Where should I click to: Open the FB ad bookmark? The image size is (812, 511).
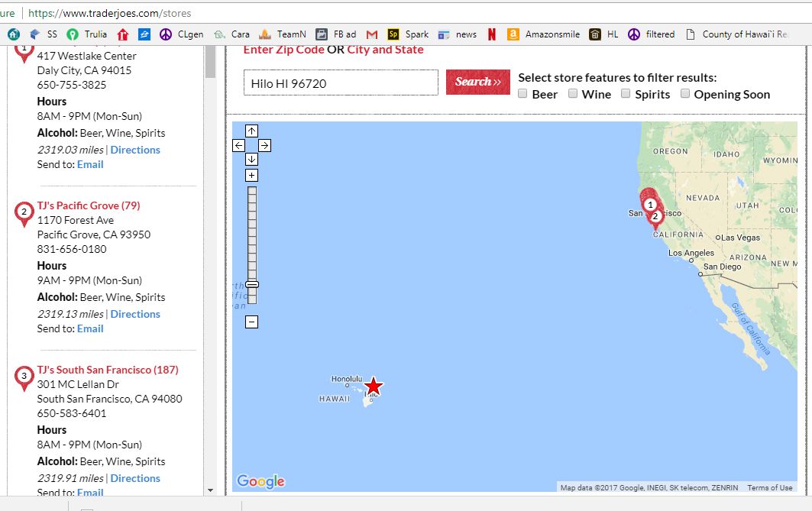point(336,34)
